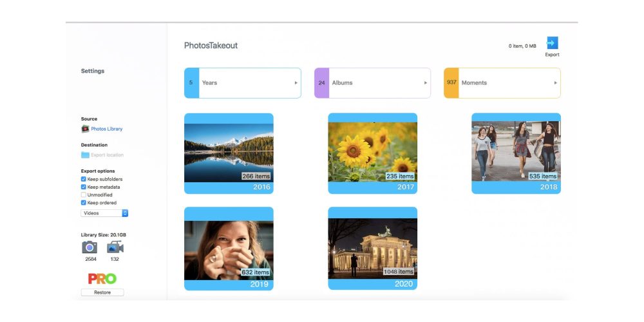
Task: Expand the Moments section arrow
Action: click(x=555, y=83)
